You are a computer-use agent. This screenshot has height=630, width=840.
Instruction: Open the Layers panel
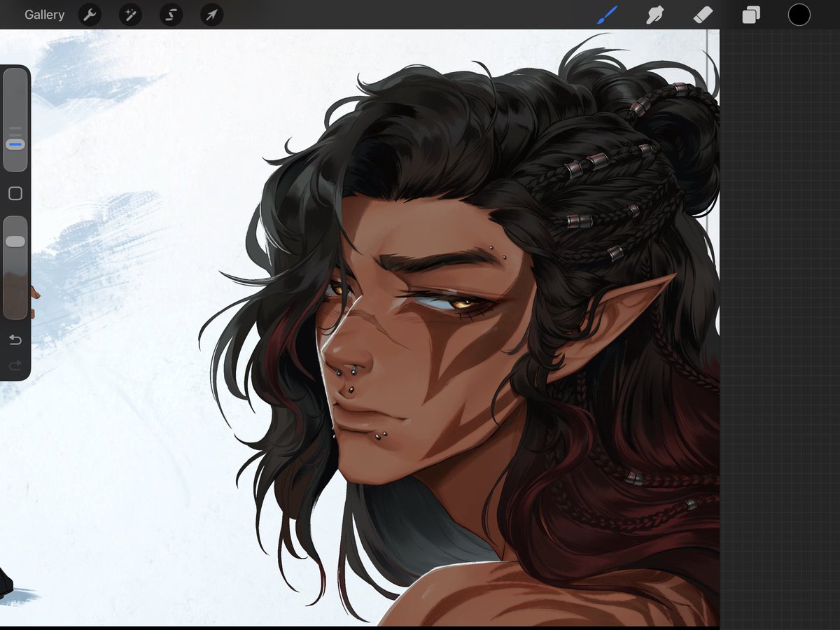[x=751, y=15]
